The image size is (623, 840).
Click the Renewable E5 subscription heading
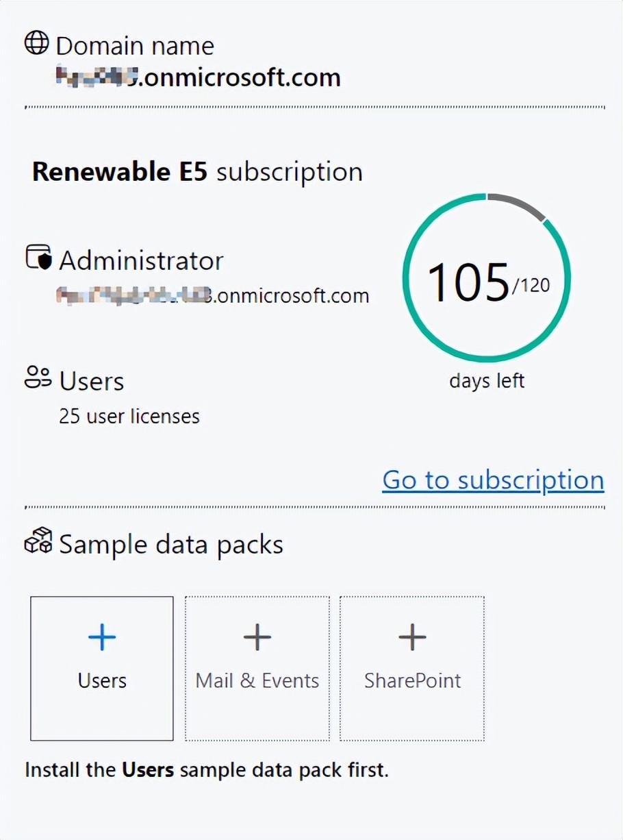tap(197, 172)
